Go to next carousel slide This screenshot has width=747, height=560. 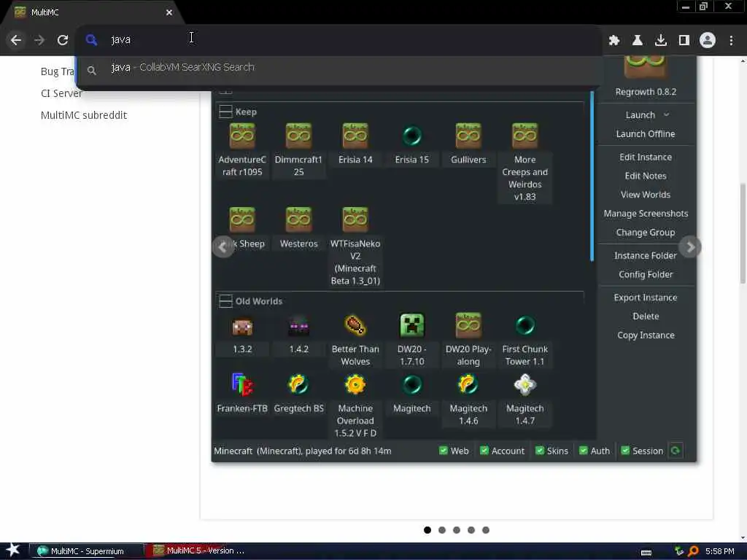(x=690, y=246)
